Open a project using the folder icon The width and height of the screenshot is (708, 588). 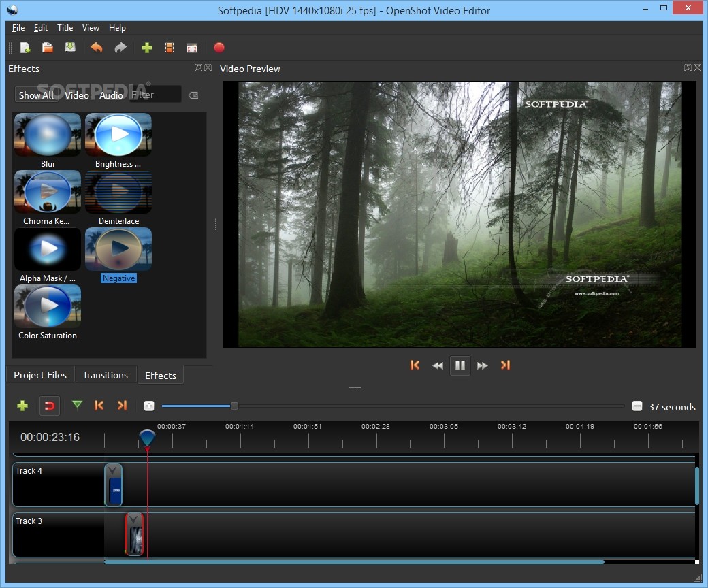pos(48,48)
